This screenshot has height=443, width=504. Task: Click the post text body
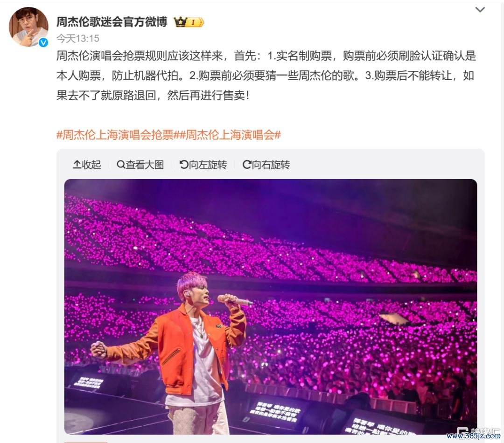pyautogui.click(x=266, y=76)
